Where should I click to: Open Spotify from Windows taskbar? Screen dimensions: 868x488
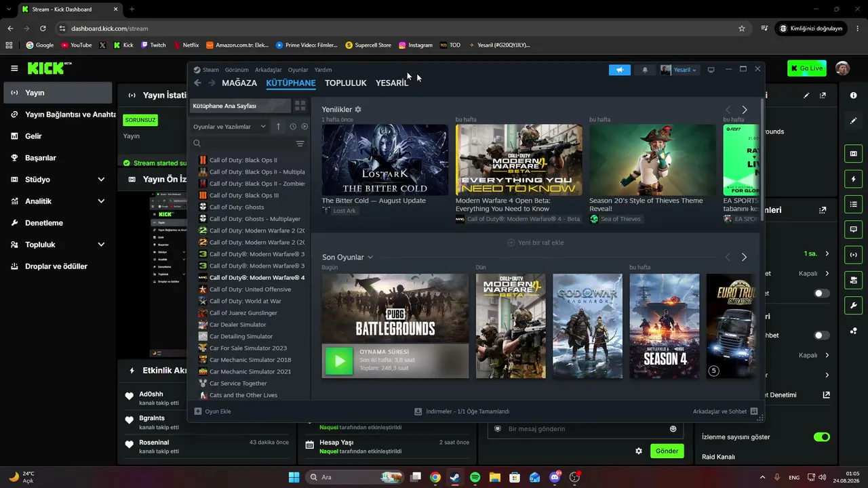(475, 477)
